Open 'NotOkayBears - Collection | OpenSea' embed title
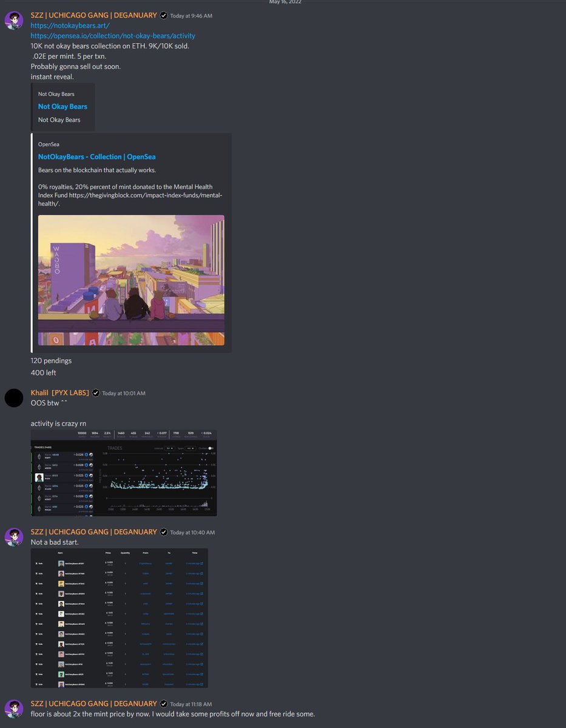 (x=96, y=157)
